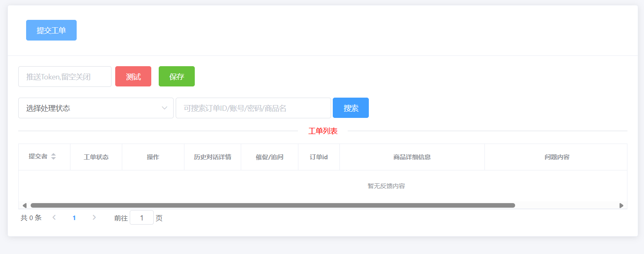The image size is (644, 254).
Task: Sort 提交者 ascending with up caret
Action: pos(53,155)
